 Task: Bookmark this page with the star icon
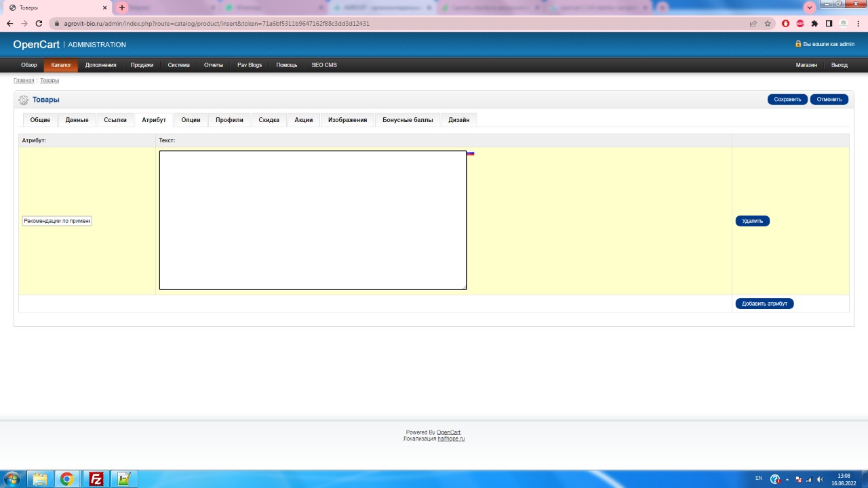pos(768,23)
